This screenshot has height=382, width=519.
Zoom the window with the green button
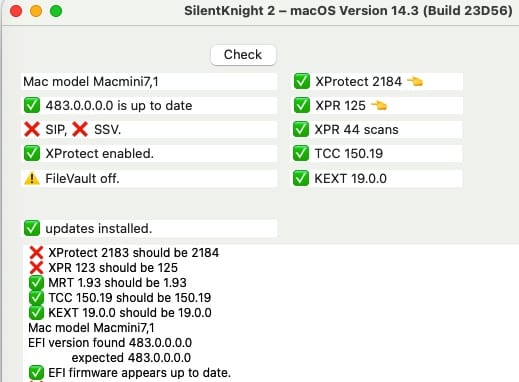coord(56,11)
